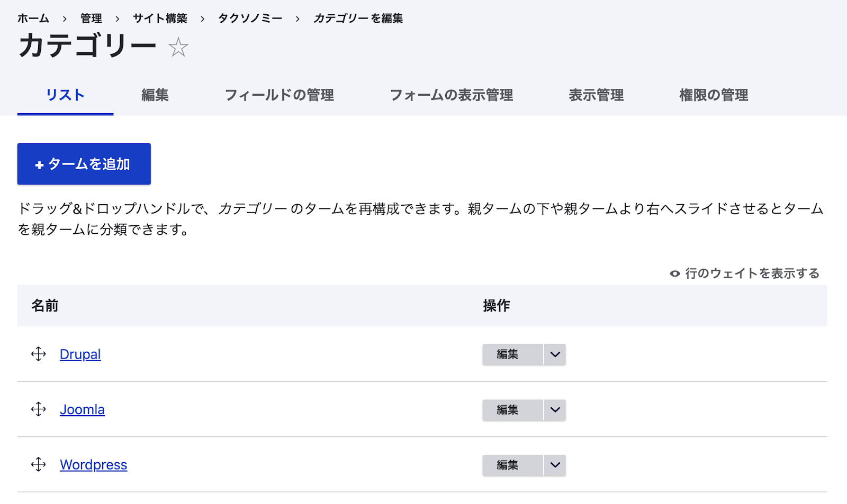
Task: Switch to the 編集 tab
Action: 155,96
